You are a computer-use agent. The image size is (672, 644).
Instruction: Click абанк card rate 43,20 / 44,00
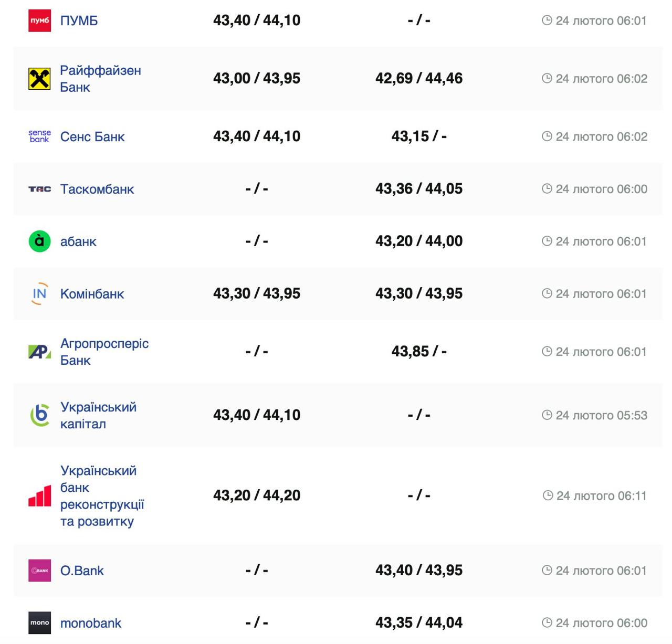tap(418, 241)
